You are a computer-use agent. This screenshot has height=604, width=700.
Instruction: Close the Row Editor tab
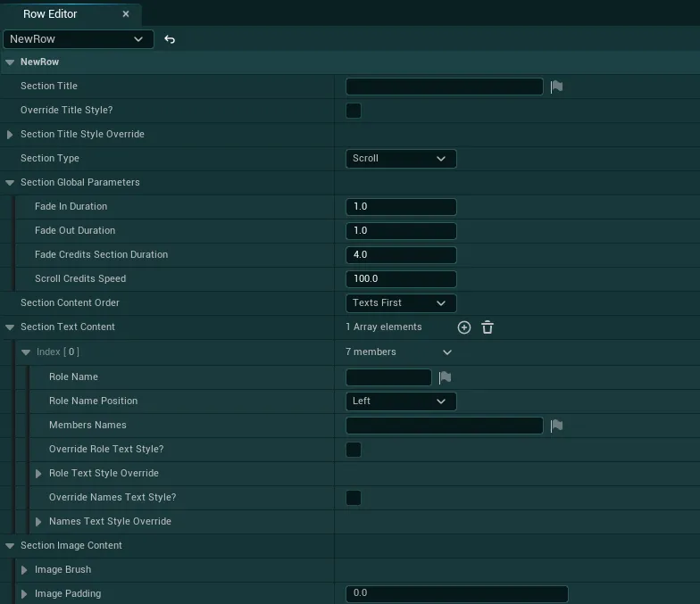coord(126,14)
